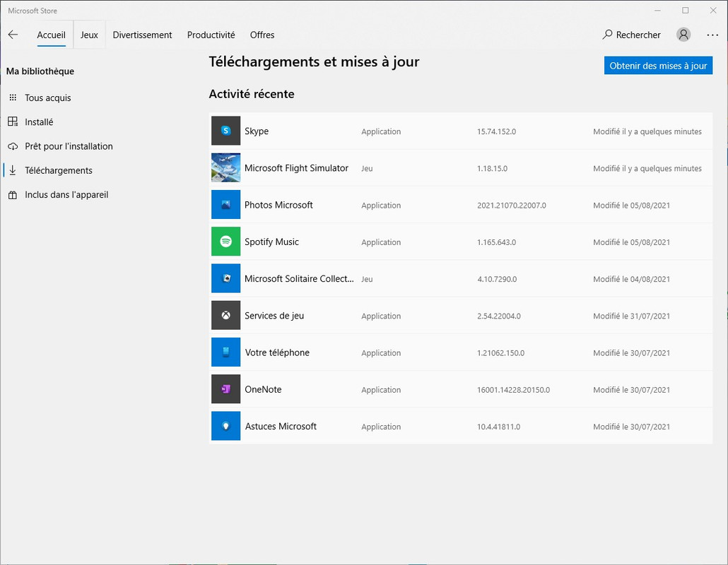Open the three-dot more options menu
The image size is (728, 565).
[x=712, y=35]
